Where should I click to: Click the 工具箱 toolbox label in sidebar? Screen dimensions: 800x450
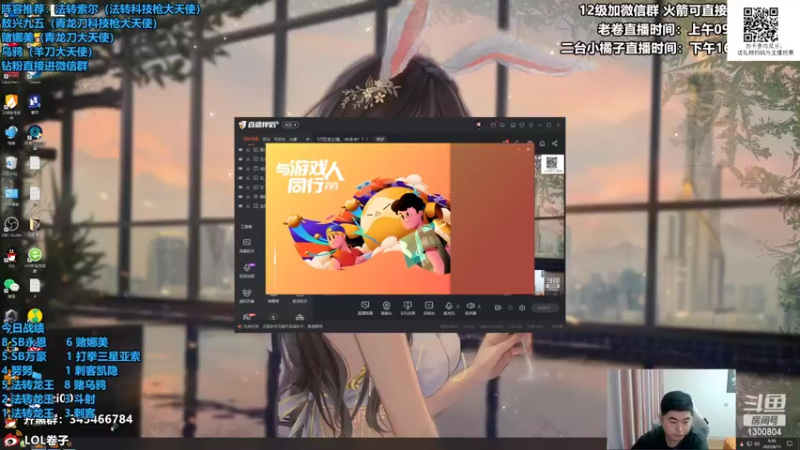pyautogui.click(x=246, y=227)
